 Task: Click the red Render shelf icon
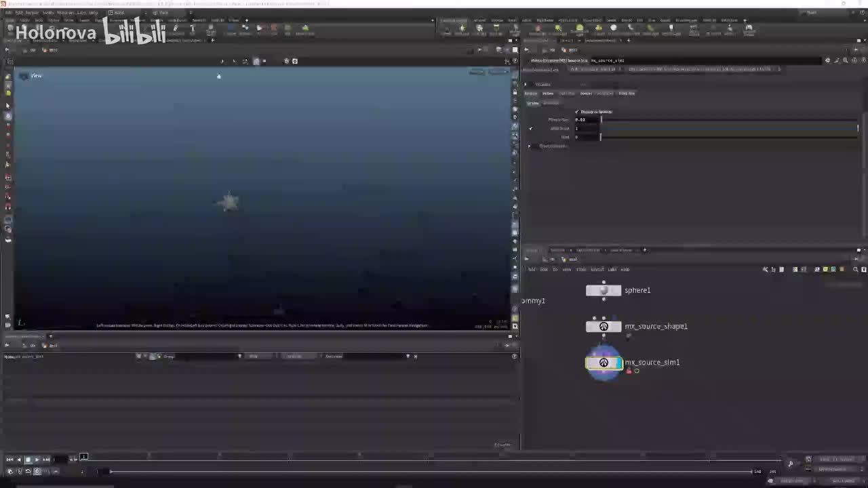273,28
